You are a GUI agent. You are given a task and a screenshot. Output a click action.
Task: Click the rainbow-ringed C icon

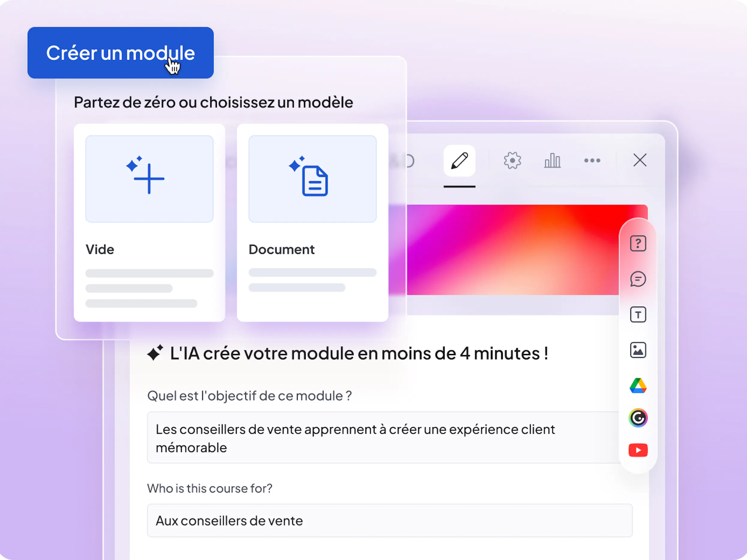tap(637, 418)
